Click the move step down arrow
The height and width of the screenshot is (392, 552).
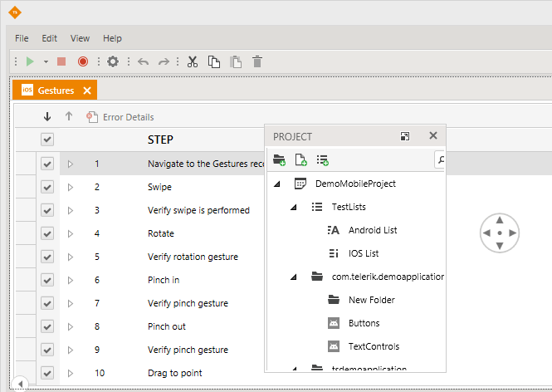click(x=47, y=117)
